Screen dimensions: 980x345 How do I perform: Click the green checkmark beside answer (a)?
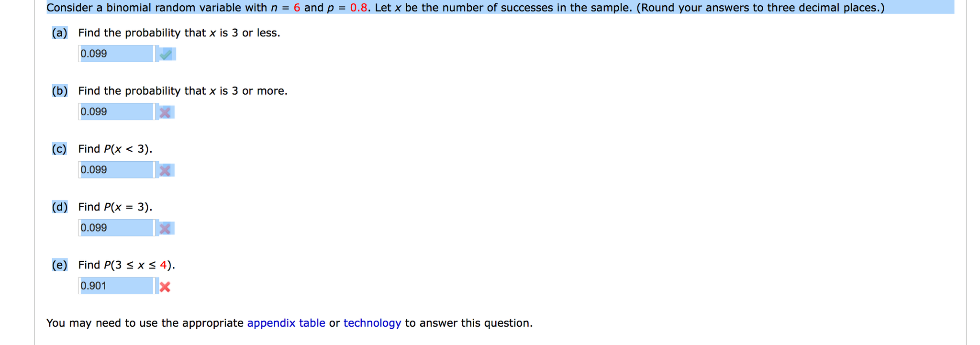coord(167,54)
